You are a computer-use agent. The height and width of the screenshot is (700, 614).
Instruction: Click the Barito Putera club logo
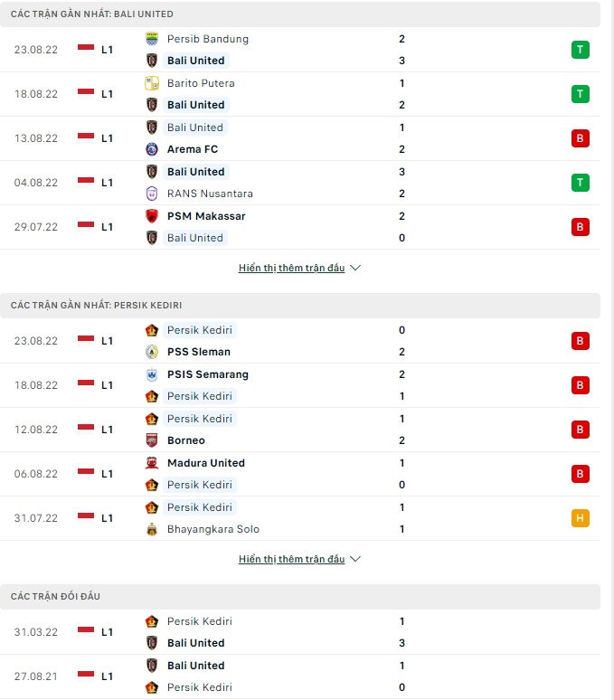click(x=152, y=83)
